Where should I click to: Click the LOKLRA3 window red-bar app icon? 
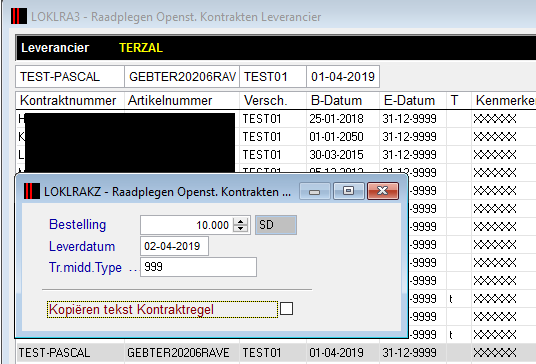pyautogui.click(x=19, y=16)
